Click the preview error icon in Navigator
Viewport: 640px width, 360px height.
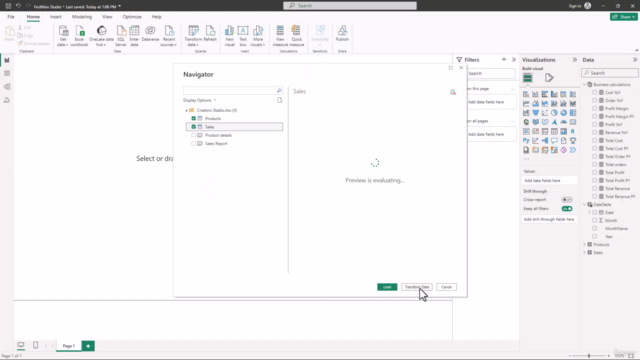point(453,92)
